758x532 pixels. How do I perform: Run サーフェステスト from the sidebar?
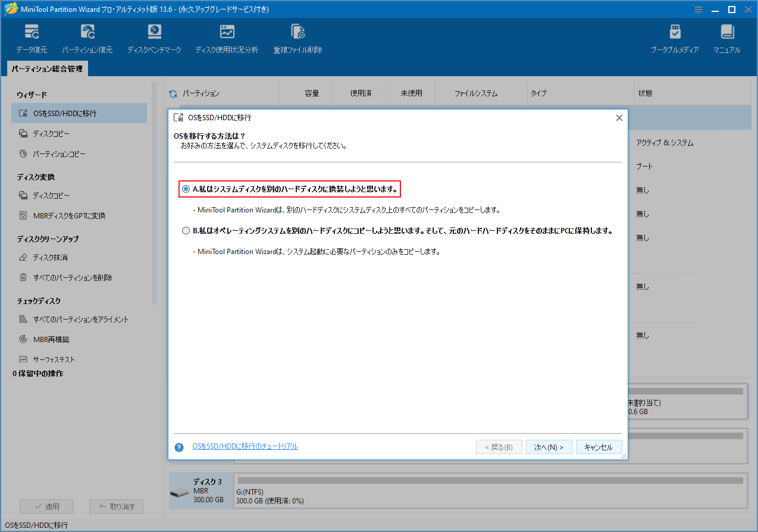(54, 359)
